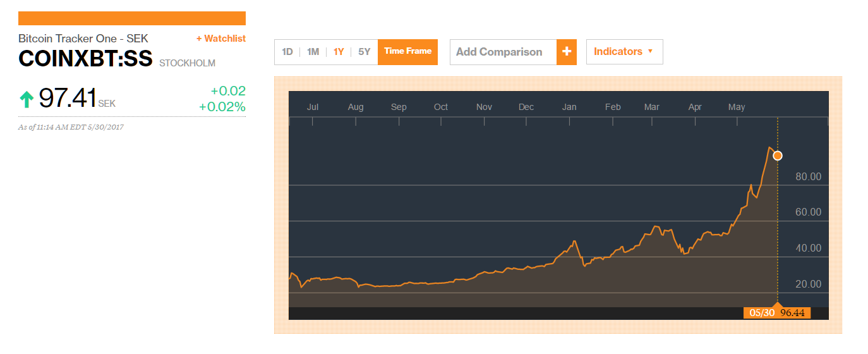The width and height of the screenshot is (868, 354).
Task: Click the Jul month label on chart
Action: (x=313, y=107)
